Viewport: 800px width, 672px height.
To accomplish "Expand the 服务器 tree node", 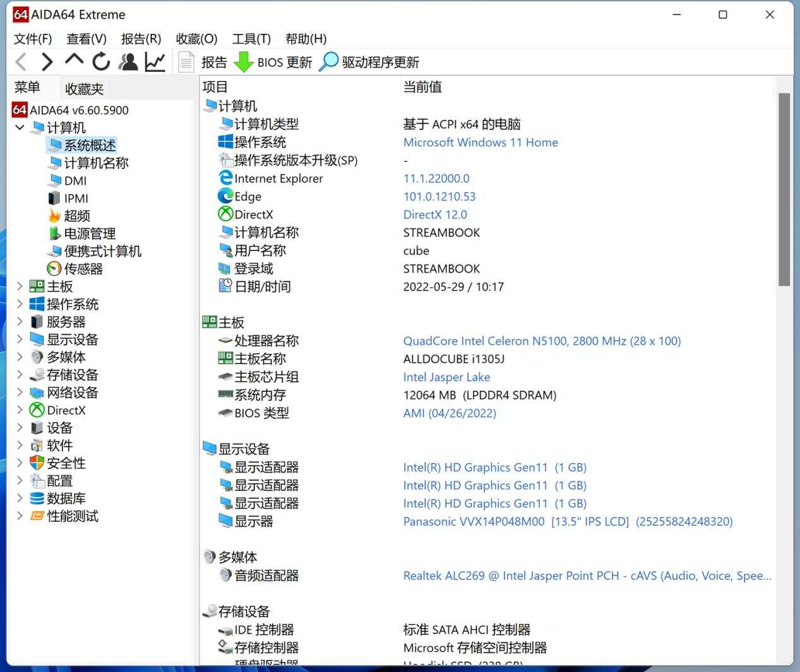I will pos(20,322).
